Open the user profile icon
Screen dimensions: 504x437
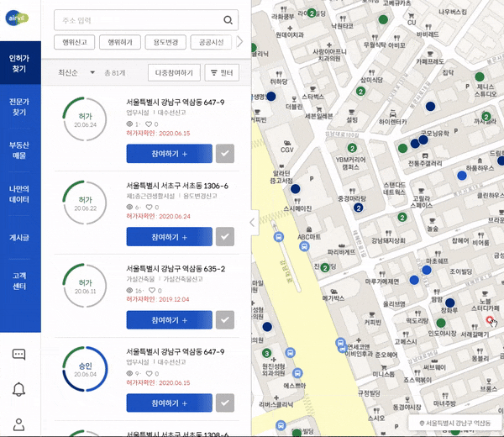click(18, 424)
